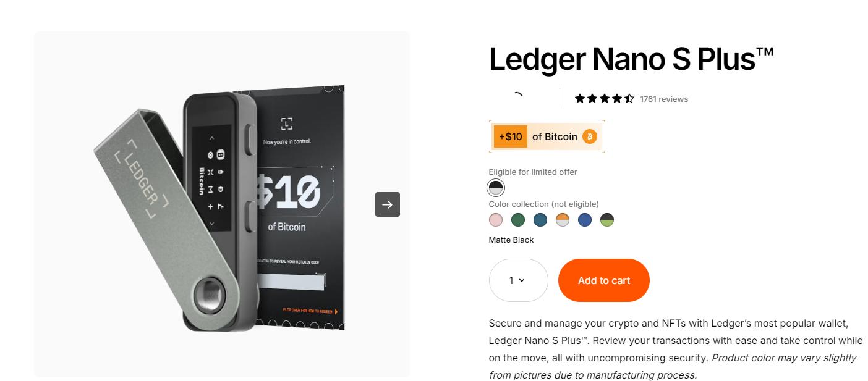This screenshot has height=381, width=868.
Task: Click the star rating icons
Action: coord(604,98)
